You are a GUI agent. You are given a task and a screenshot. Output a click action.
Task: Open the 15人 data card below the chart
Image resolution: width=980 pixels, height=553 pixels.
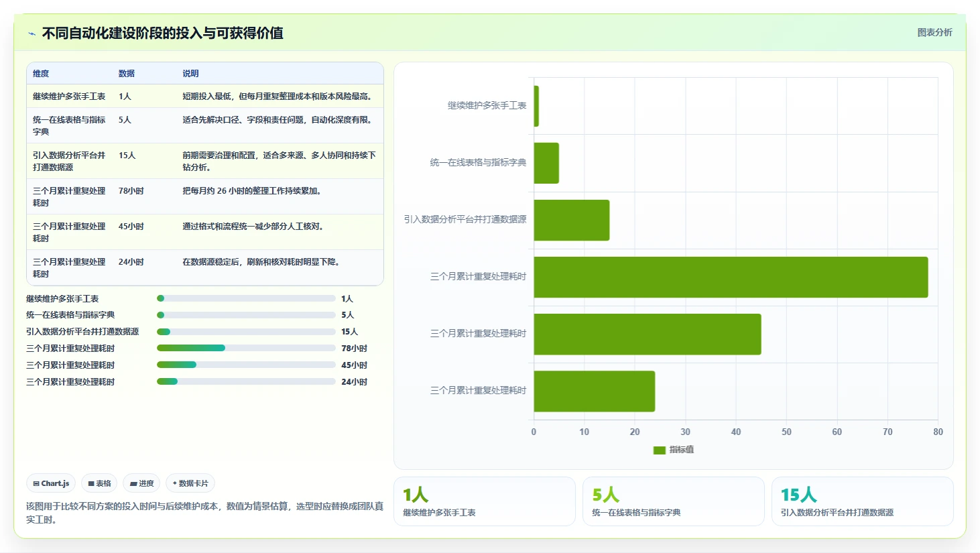tap(863, 501)
